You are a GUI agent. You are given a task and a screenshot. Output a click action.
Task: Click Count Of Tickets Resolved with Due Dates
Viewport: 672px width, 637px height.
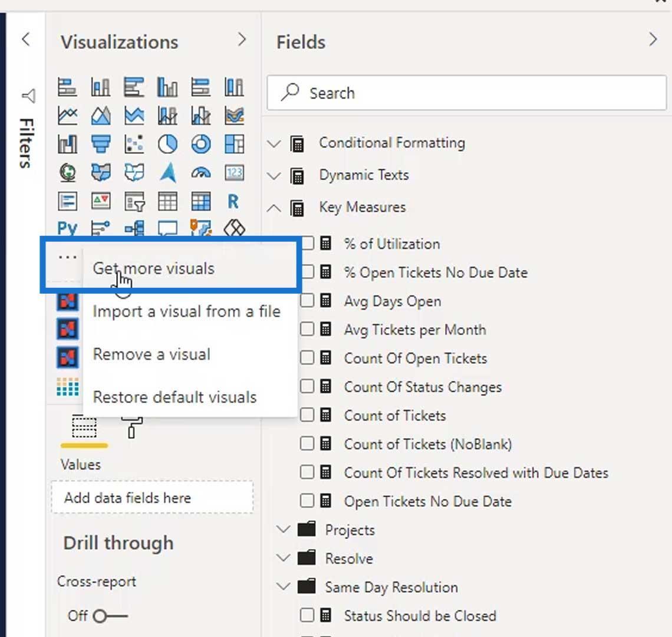click(x=476, y=472)
